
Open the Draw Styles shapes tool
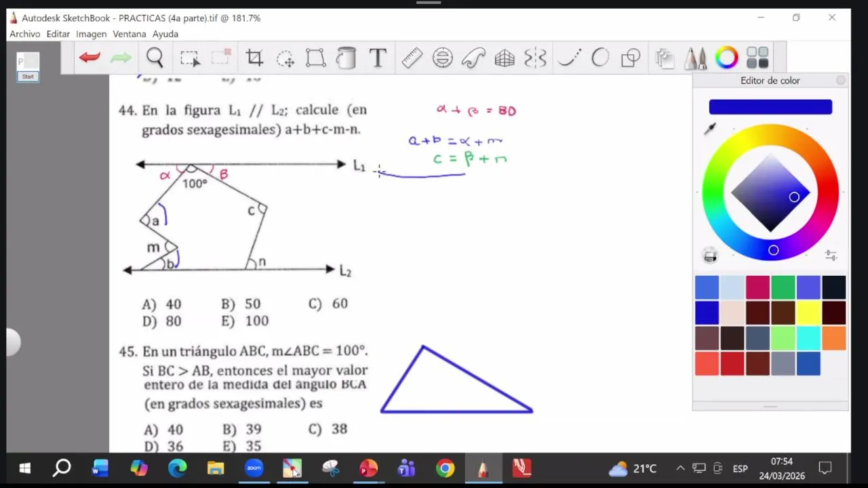(631, 58)
